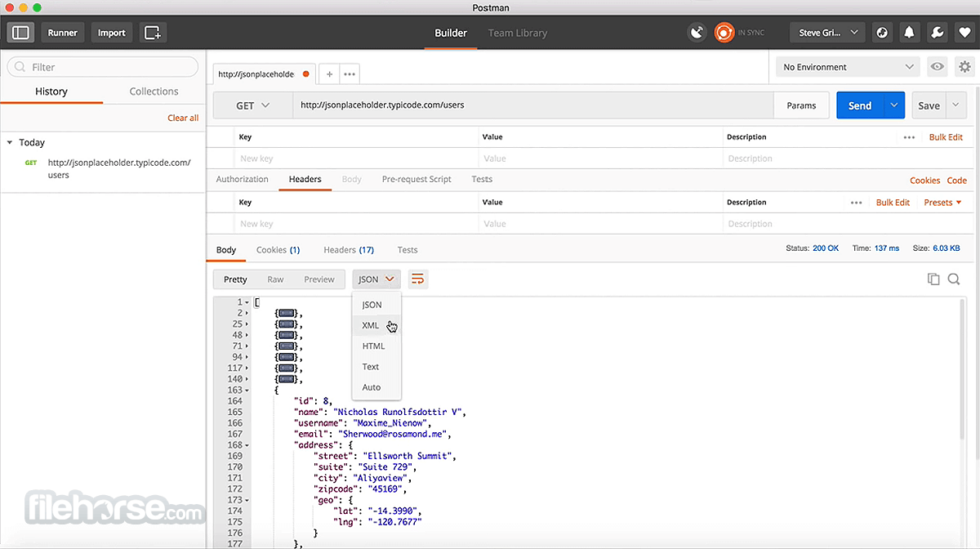The image size is (980, 549).
Task: Open response Cookies (1) tab
Action: click(x=278, y=250)
